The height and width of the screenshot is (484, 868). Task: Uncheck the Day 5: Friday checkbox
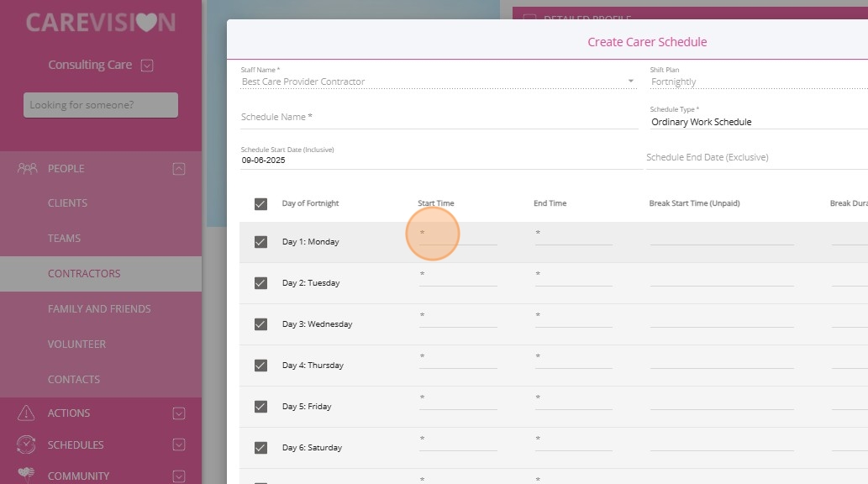[260, 407]
